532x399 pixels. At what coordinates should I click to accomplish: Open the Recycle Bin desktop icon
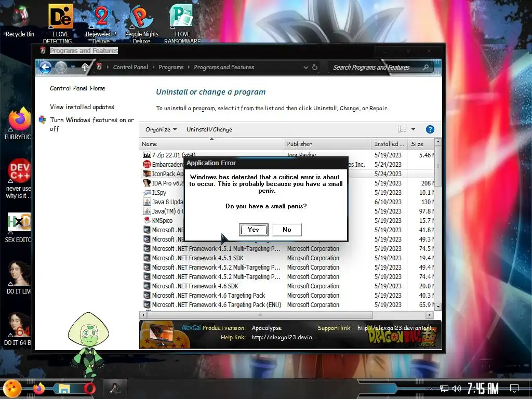coord(20,21)
